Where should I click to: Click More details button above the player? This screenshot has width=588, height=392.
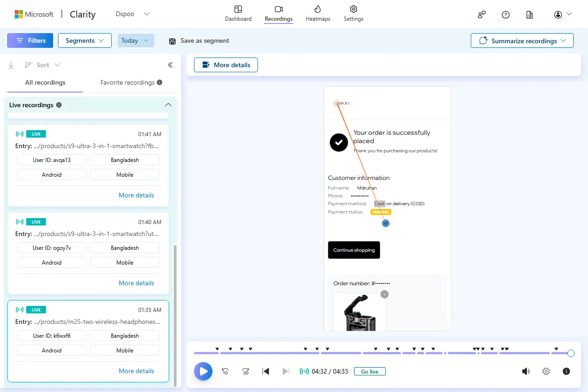(226, 65)
